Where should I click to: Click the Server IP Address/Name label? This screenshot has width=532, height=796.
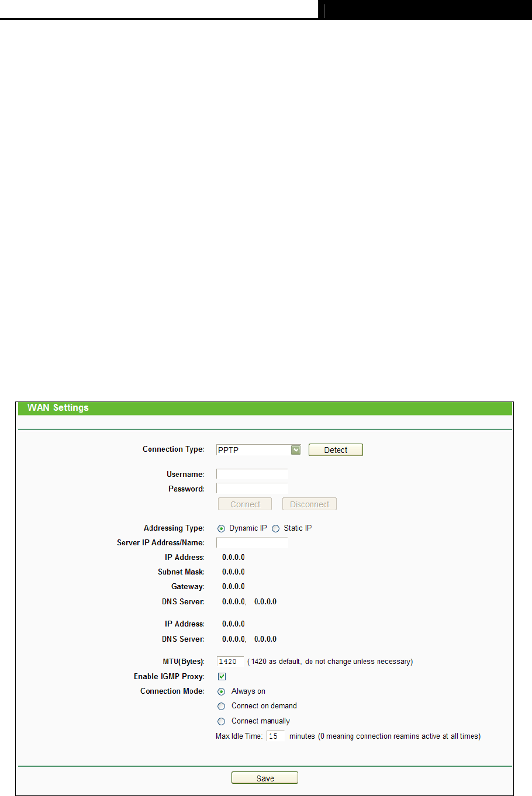point(161,542)
